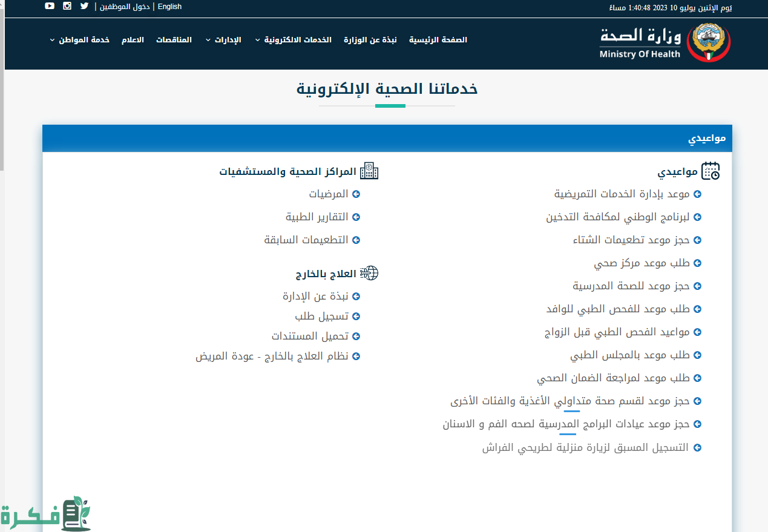Screen dimensions: 768x532
Task: Switch site language to English
Action: point(169,7)
